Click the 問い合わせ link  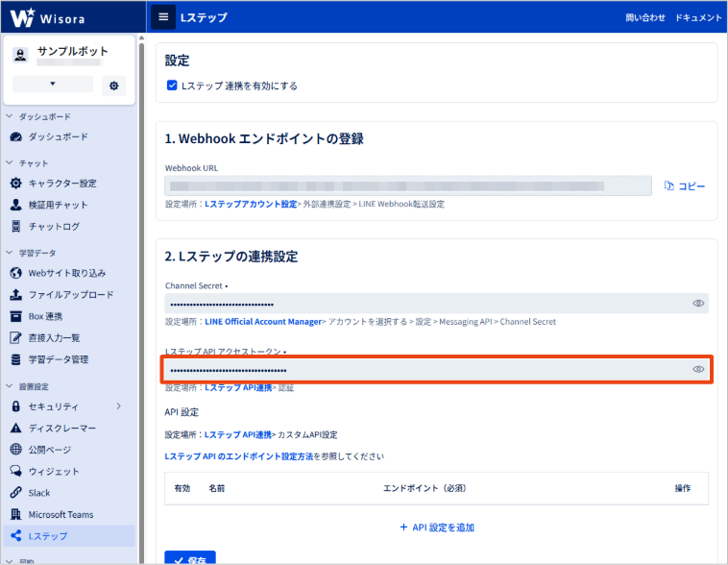pos(644,17)
